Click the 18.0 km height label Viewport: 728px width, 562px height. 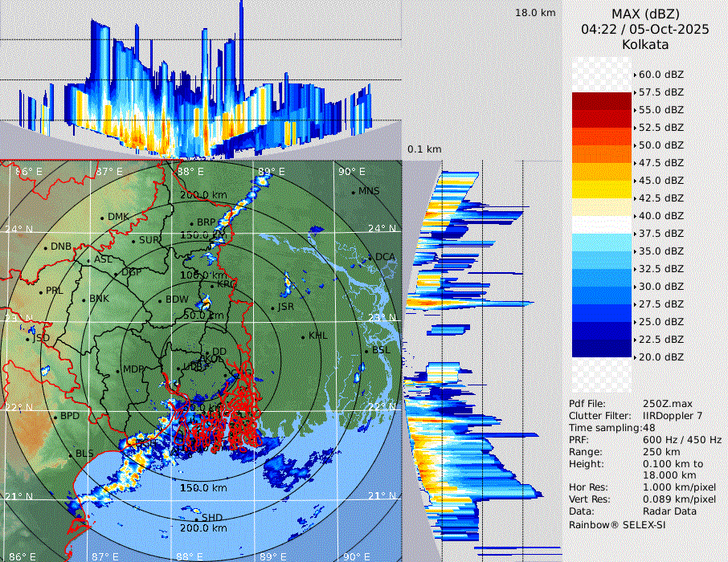coord(535,13)
